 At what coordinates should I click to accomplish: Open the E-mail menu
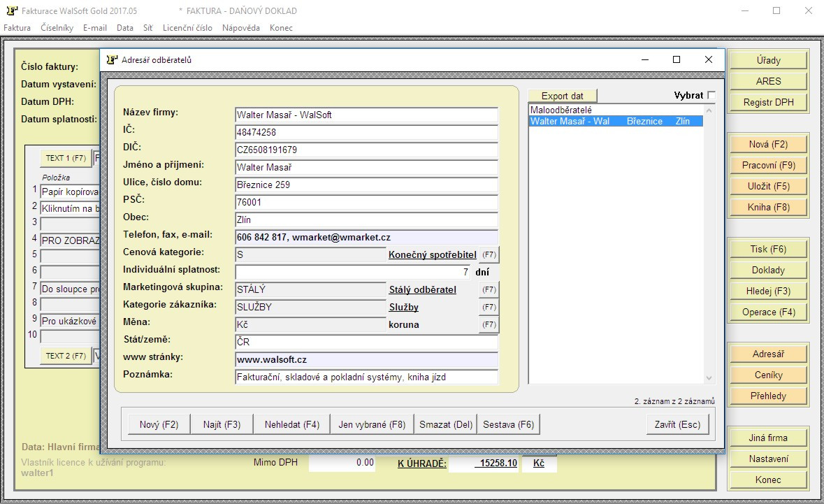[x=94, y=28]
